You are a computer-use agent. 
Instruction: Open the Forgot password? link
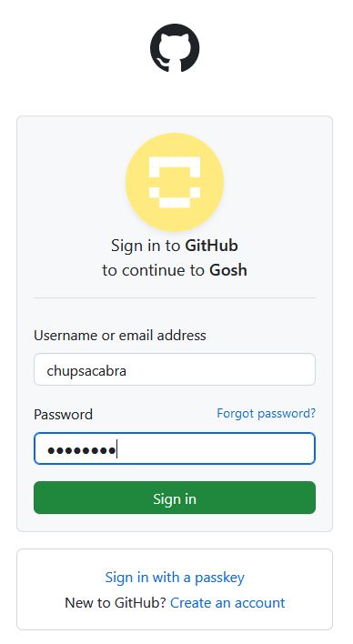tap(267, 413)
